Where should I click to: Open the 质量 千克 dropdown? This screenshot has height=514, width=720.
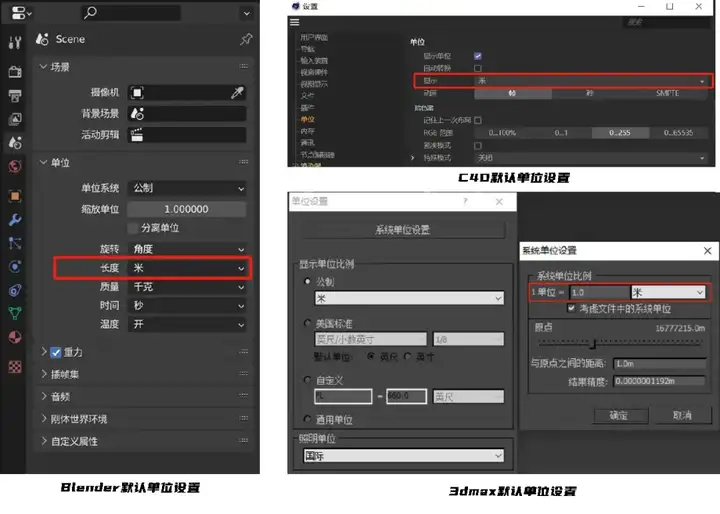(x=187, y=287)
